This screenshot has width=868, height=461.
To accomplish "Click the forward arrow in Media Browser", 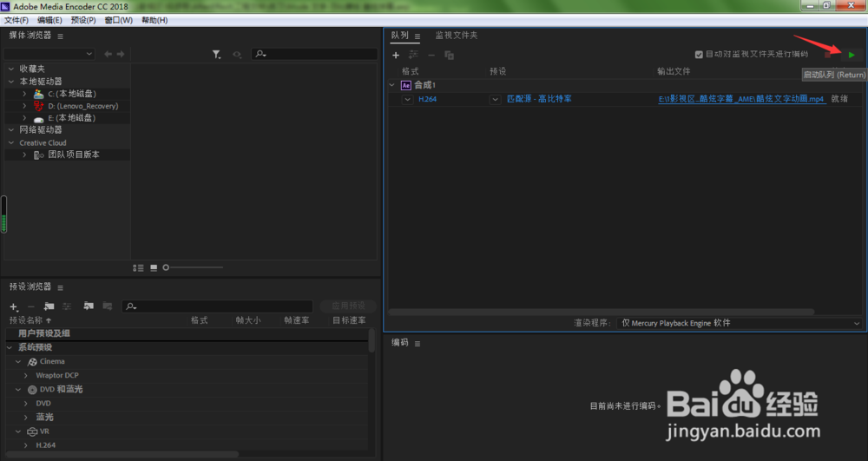I will point(121,54).
